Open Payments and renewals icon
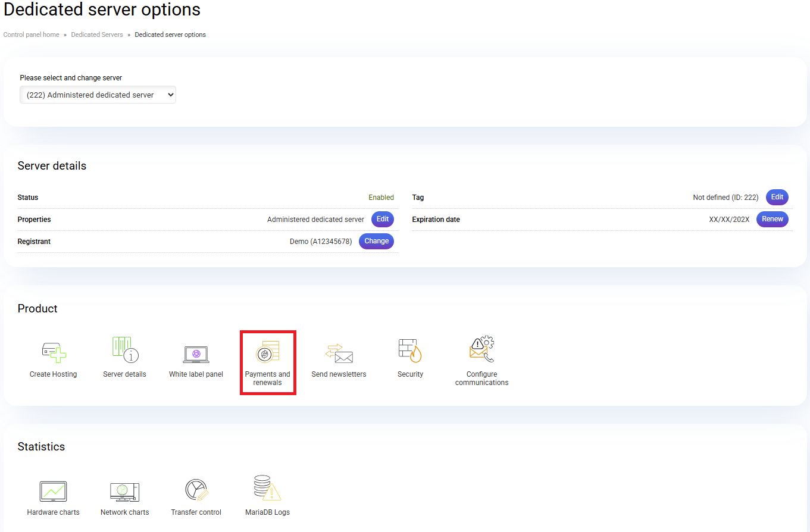The image size is (810, 532). pyautogui.click(x=267, y=352)
